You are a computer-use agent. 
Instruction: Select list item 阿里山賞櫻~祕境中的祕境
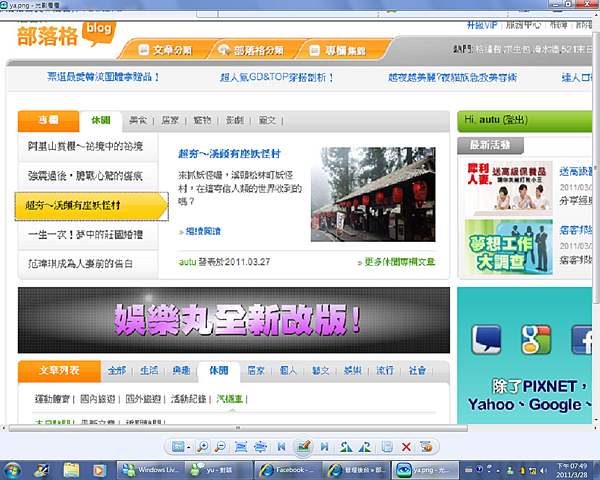(x=88, y=147)
